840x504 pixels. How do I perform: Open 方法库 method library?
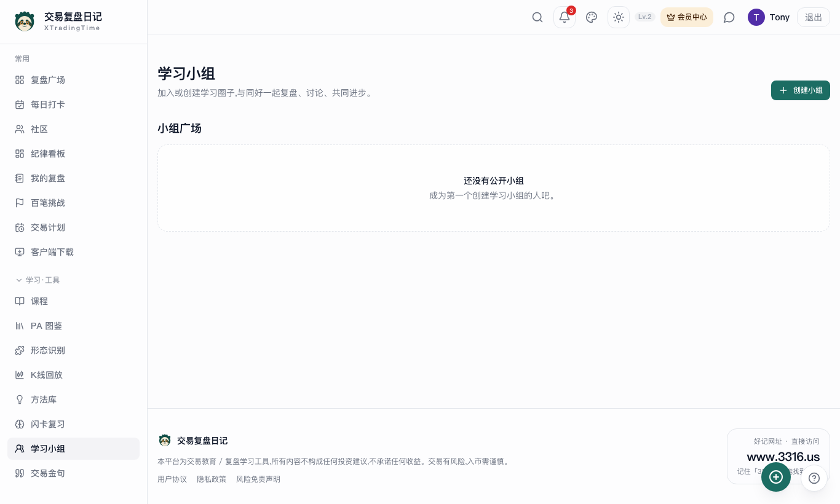(x=73, y=400)
